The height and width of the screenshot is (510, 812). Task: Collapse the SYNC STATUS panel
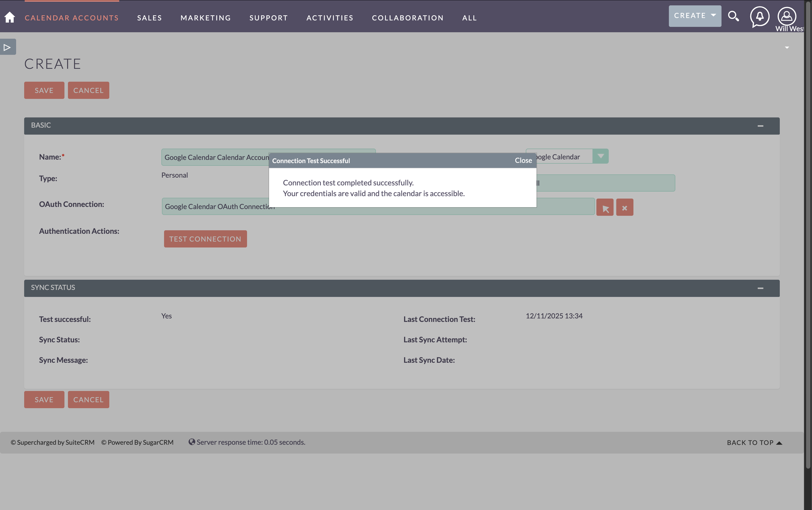pyautogui.click(x=760, y=288)
